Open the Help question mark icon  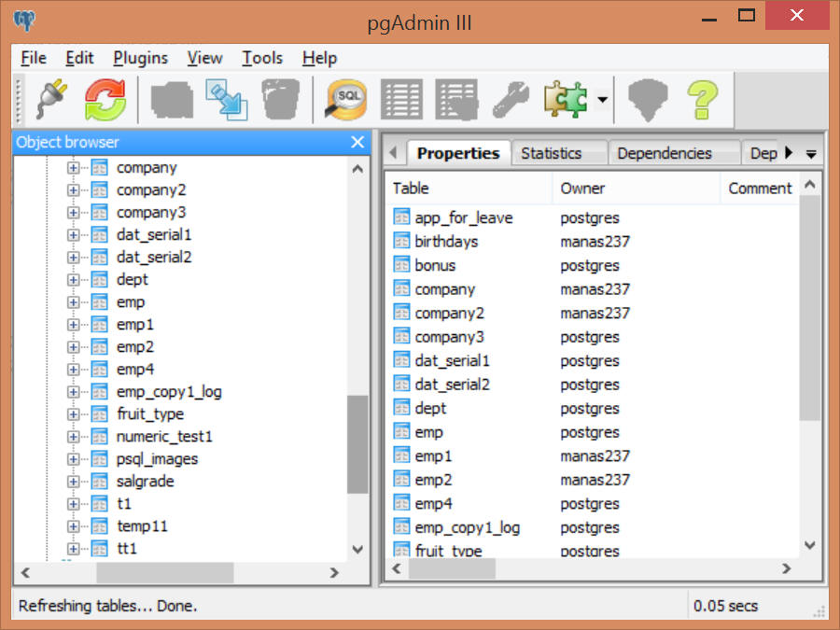coord(702,99)
